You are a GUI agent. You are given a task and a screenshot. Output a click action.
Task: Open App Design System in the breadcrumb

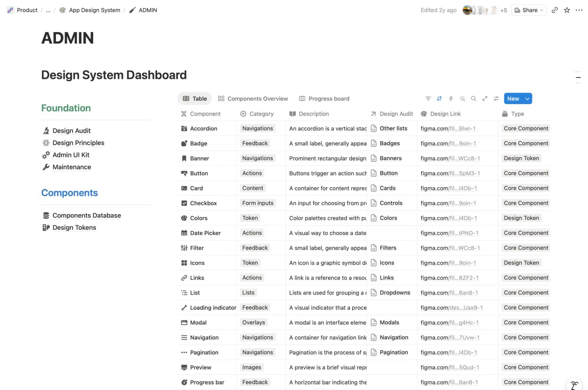(x=90, y=10)
